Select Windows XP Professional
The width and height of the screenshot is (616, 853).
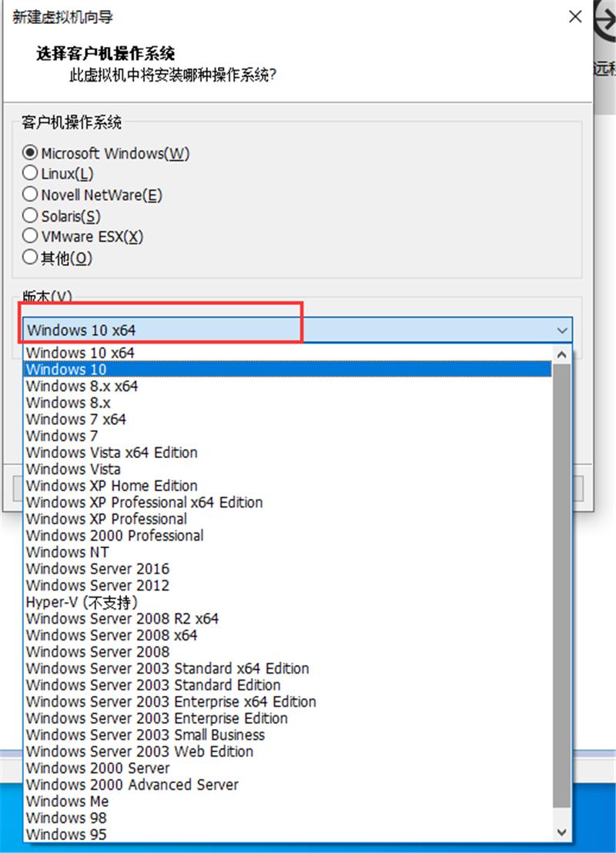pyautogui.click(x=288, y=519)
